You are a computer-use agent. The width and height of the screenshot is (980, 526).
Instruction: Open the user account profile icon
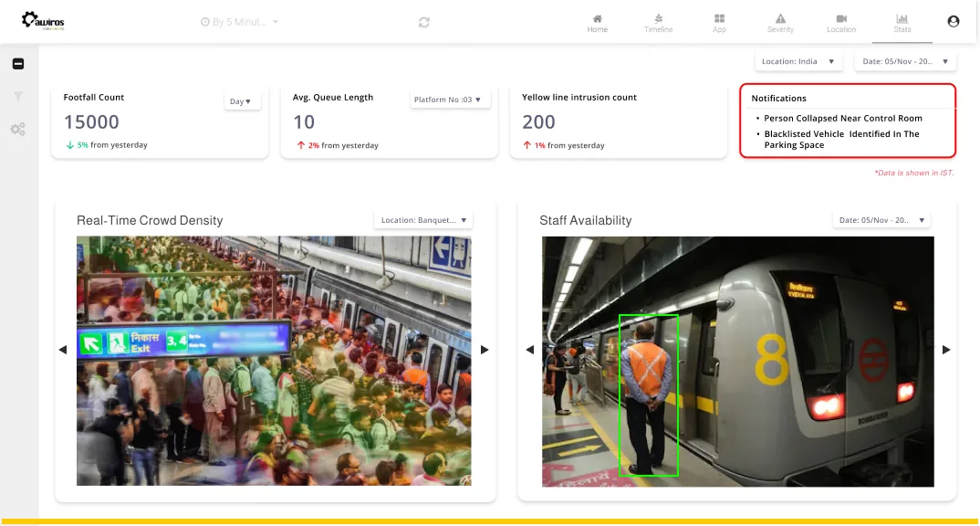(x=954, y=21)
